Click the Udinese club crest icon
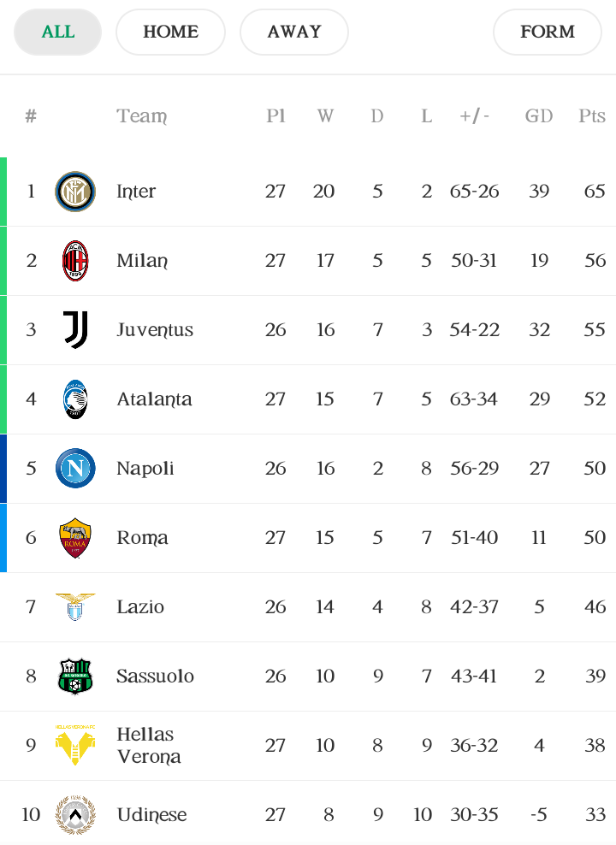 point(75,814)
